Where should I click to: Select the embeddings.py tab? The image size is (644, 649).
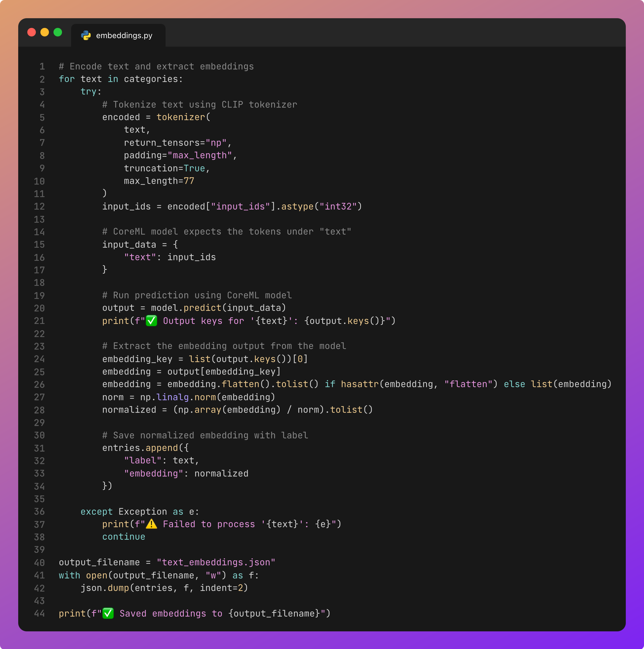pos(124,35)
